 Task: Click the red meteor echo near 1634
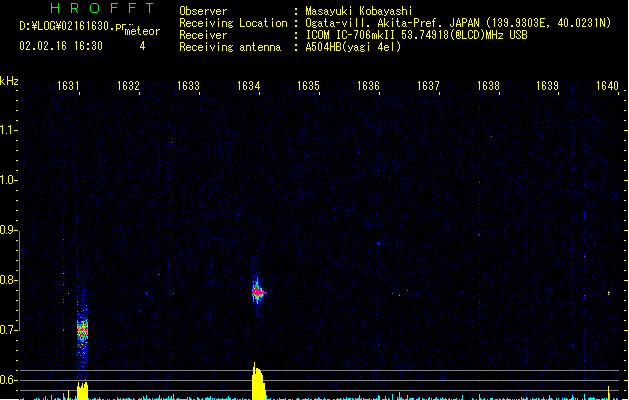pyautogui.click(x=258, y=292)
